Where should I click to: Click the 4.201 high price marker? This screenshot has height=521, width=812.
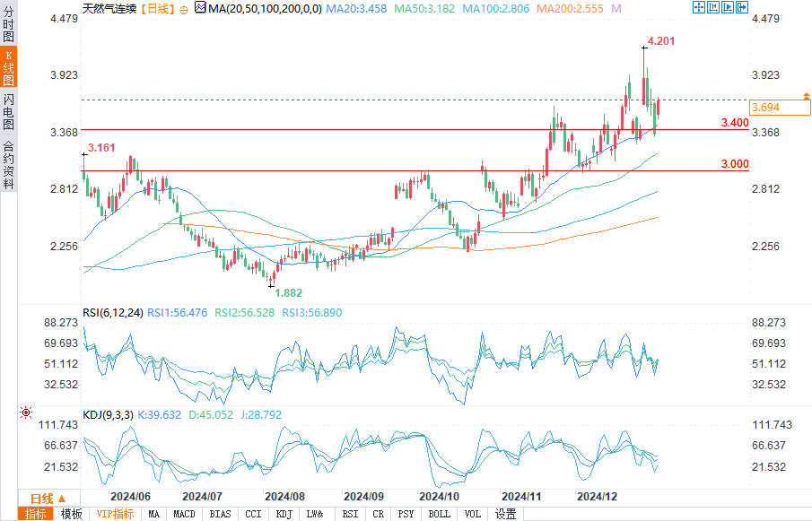coord(661,41)
